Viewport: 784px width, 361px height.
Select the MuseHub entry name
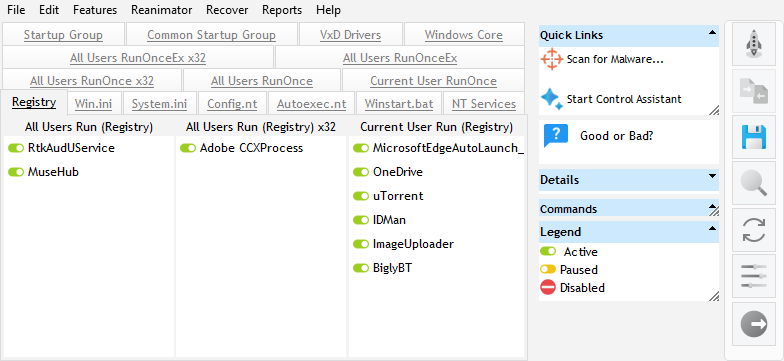pyautogui.click(x=53, y=172)
